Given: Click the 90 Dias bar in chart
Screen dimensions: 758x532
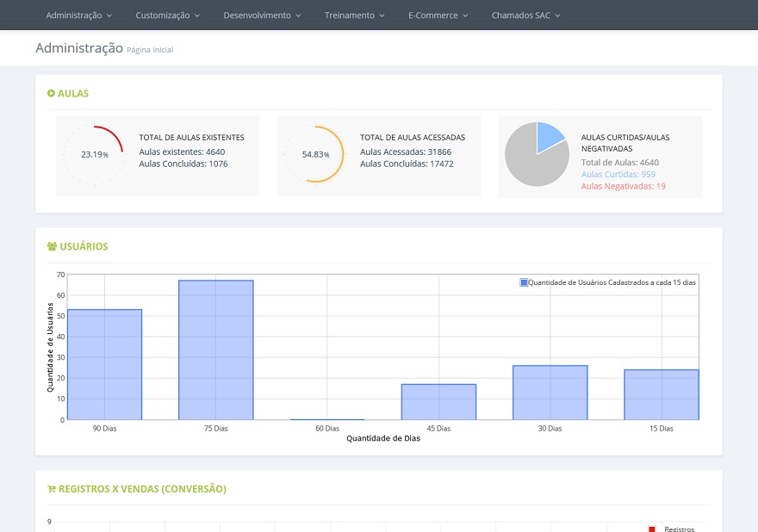Looking at the screenshot, I should click(104, 364).
